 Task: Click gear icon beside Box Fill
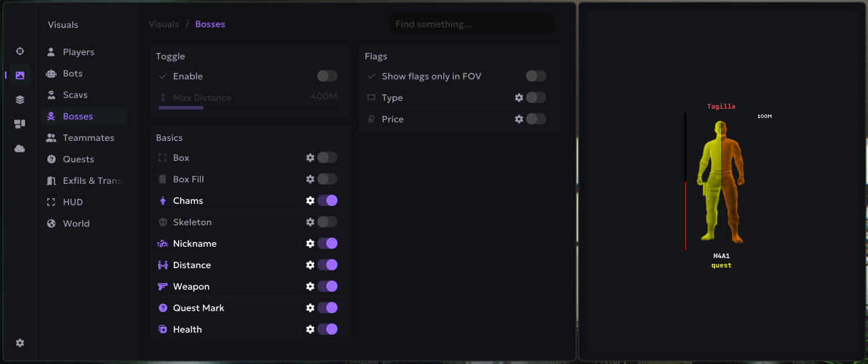click(310, 179)
